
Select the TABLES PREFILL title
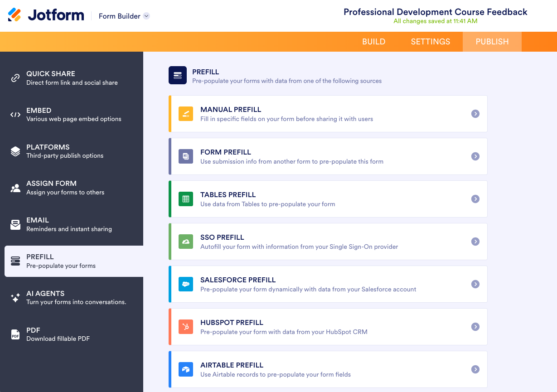[x=228, y=195]
